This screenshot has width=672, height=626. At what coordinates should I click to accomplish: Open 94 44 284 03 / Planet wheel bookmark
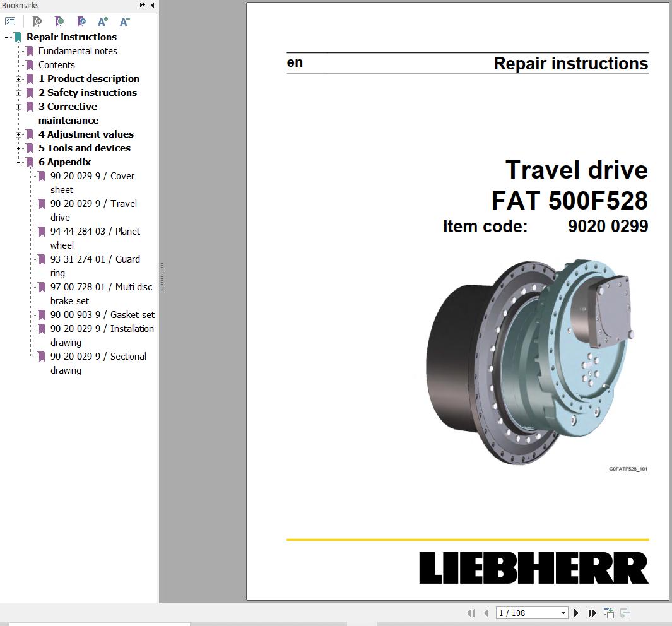[x=95, y=239]
